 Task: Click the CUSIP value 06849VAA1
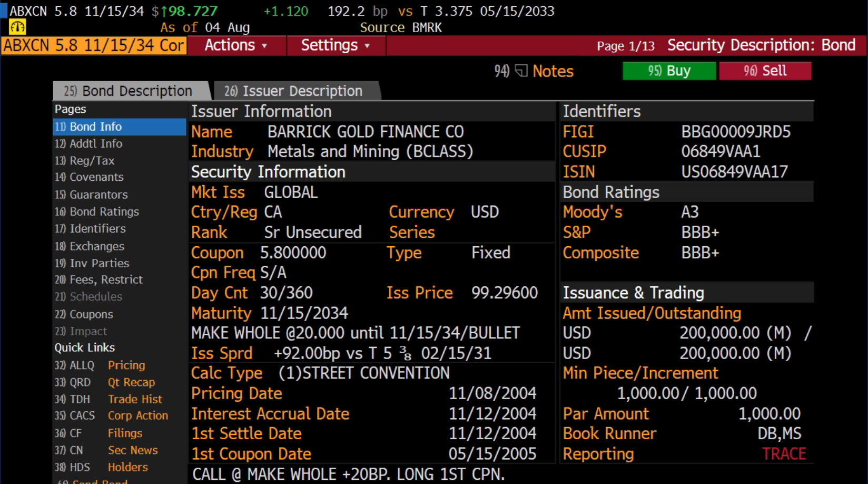tap(721, 152)
